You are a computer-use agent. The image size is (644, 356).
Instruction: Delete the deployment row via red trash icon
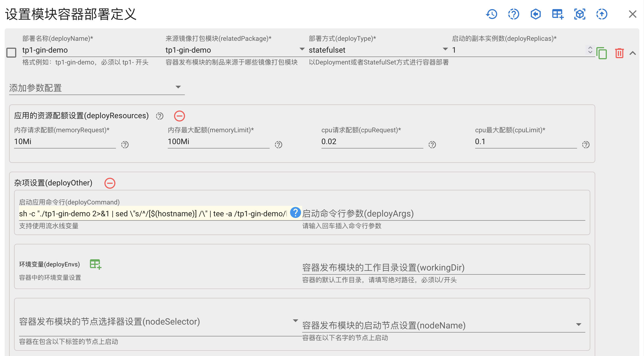tap(619, 53)
